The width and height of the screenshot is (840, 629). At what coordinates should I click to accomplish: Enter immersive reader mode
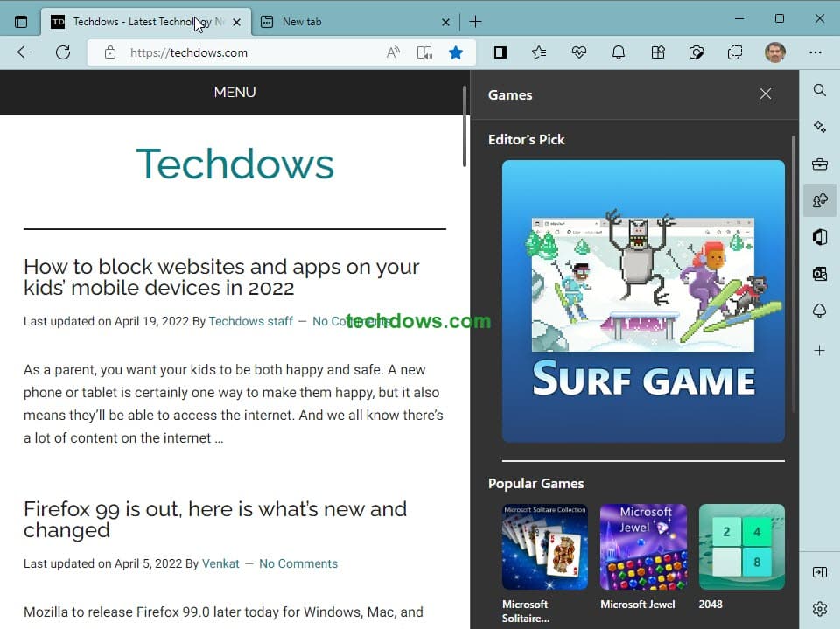point(424,52)
